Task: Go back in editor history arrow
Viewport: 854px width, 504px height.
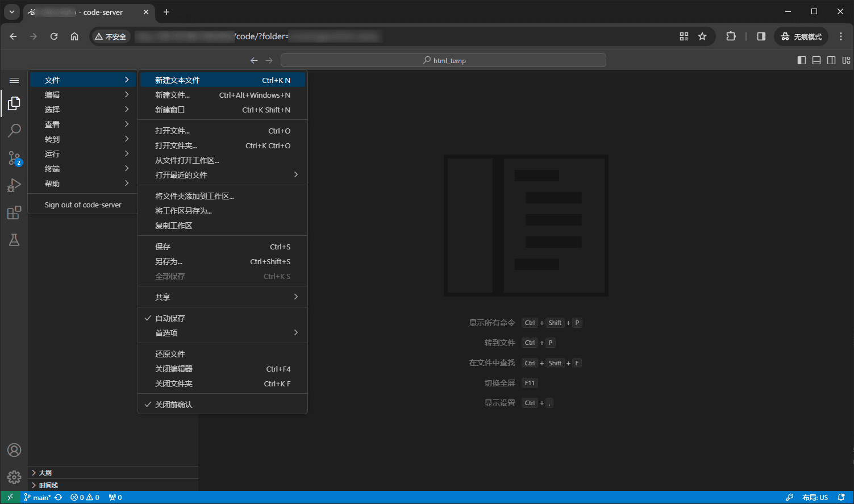Action: pos(254,60)
